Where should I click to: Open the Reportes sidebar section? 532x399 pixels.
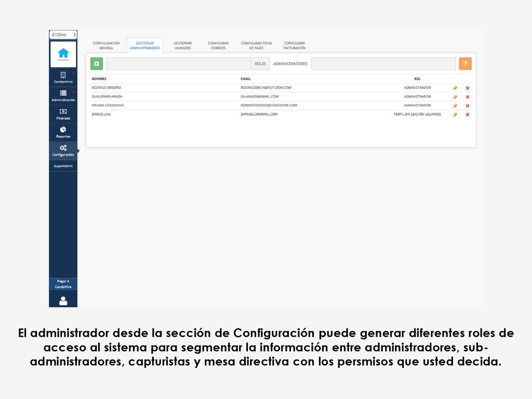click(x=63, y=132)
